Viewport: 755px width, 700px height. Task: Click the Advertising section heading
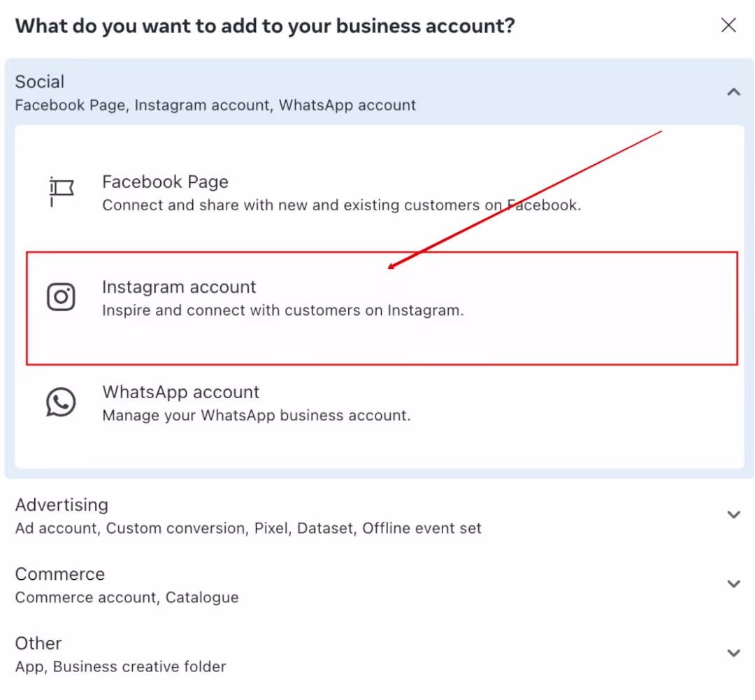[x=62, y=504]
